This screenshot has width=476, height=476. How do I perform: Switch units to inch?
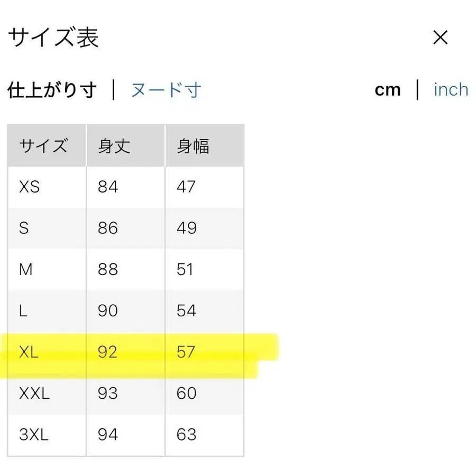click(x=450, y=89)
